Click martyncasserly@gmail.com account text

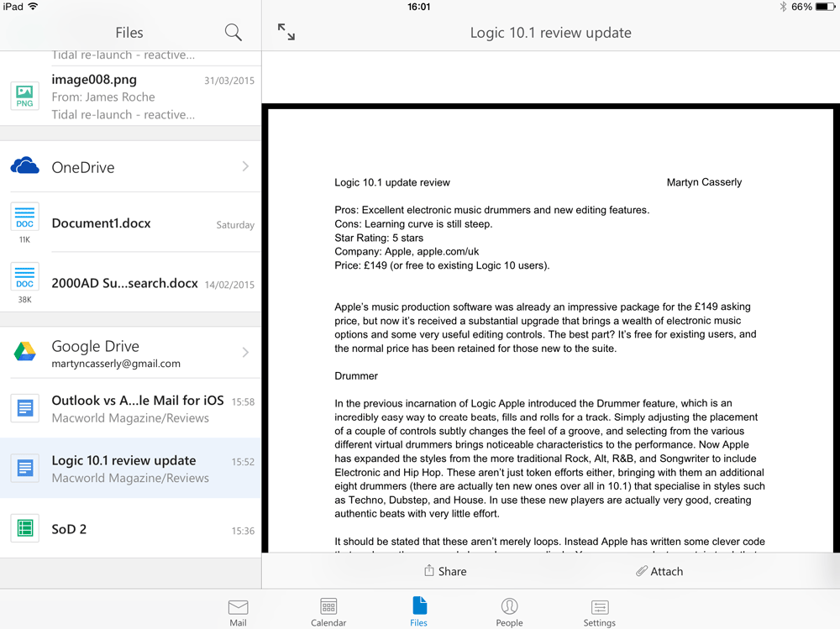(x=116, y=364)
